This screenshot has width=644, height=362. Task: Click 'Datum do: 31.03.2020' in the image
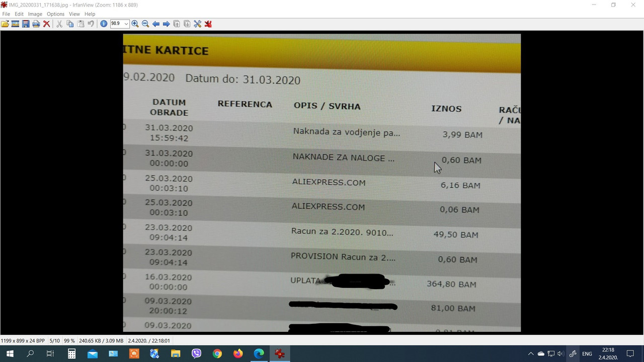[243, 79]
